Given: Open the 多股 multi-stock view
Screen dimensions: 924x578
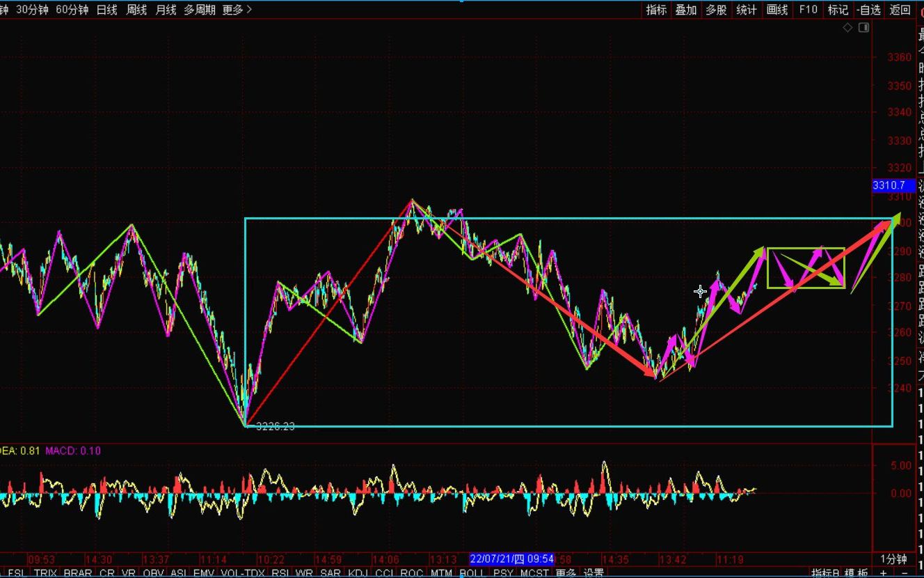Looking at the screenshot, I should [x=716, y=10].
